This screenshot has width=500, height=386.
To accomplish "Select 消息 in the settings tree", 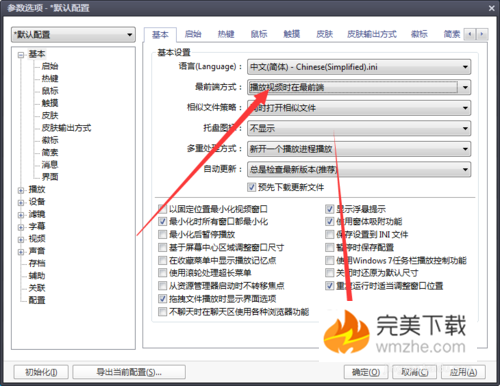I will pos(50,165).
